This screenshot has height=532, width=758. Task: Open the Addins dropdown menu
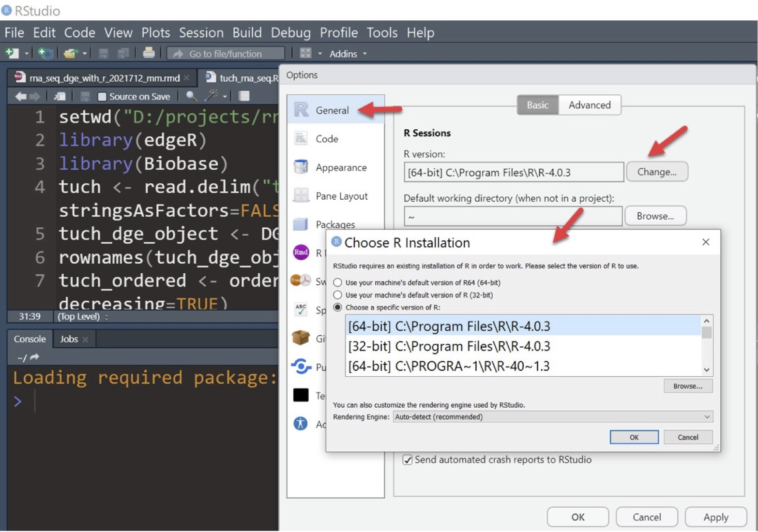[348, 54]
